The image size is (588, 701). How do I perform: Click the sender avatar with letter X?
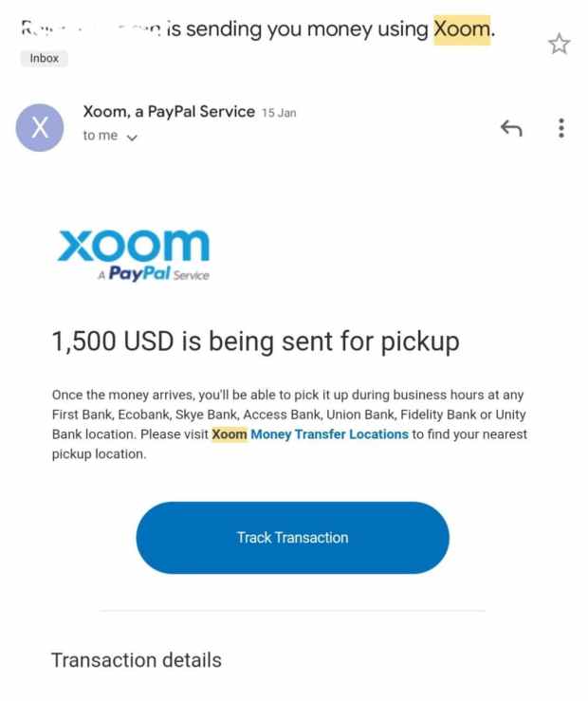coord(41,127)
